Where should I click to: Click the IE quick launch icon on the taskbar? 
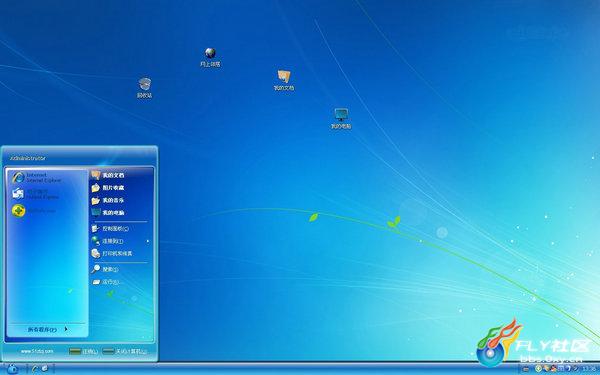tap(35, 369)
